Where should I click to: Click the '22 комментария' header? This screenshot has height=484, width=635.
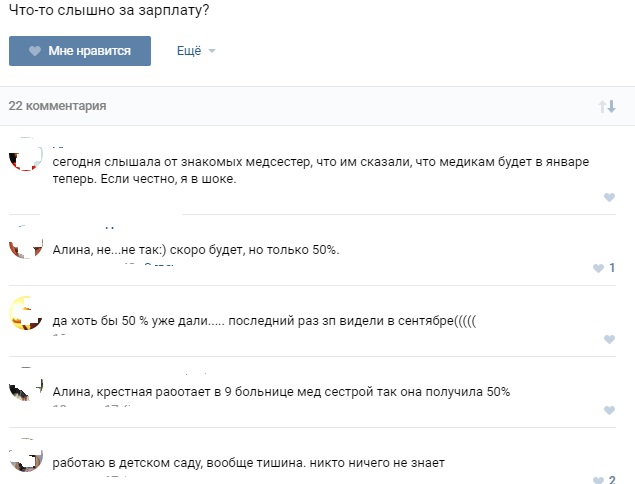point(58,106)
